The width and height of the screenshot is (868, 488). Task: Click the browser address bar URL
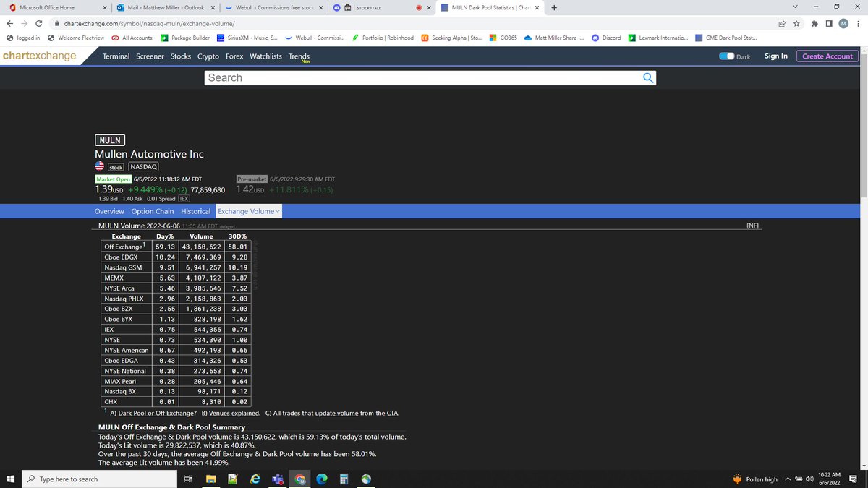[150, 24]
